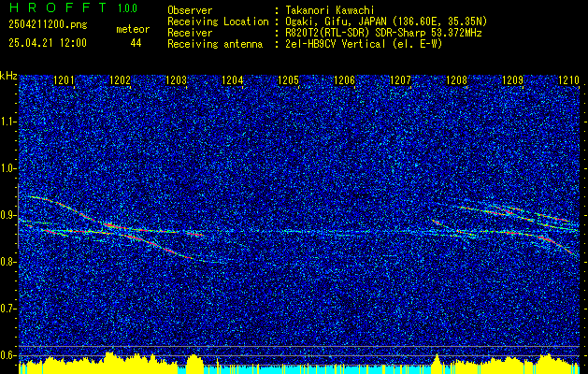Image resolution: width=588 pixels, height=374 pixels.
Task: Select the filename 2504211200.png
Action: [48, 25]
